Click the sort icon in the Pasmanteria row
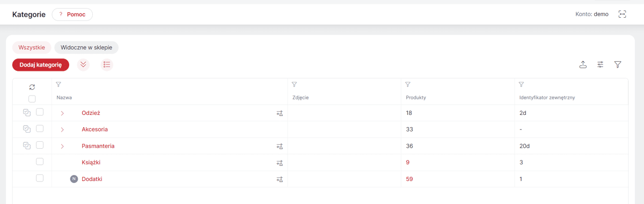The width and height of the screenshot is (644, 204). point(279,146)
